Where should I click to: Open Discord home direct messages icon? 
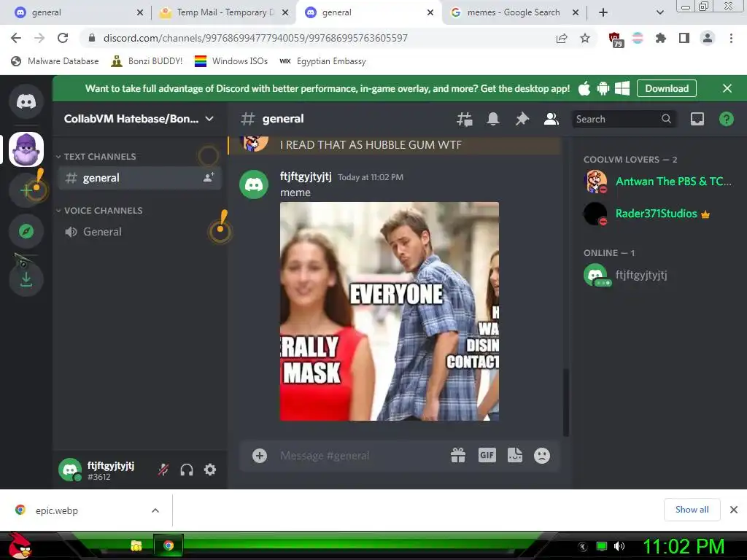(x=26, y=101)
